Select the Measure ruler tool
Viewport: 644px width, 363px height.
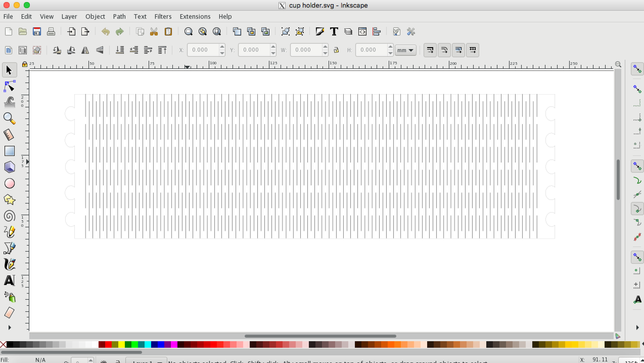pyautogui.click(x=9, y=135)
